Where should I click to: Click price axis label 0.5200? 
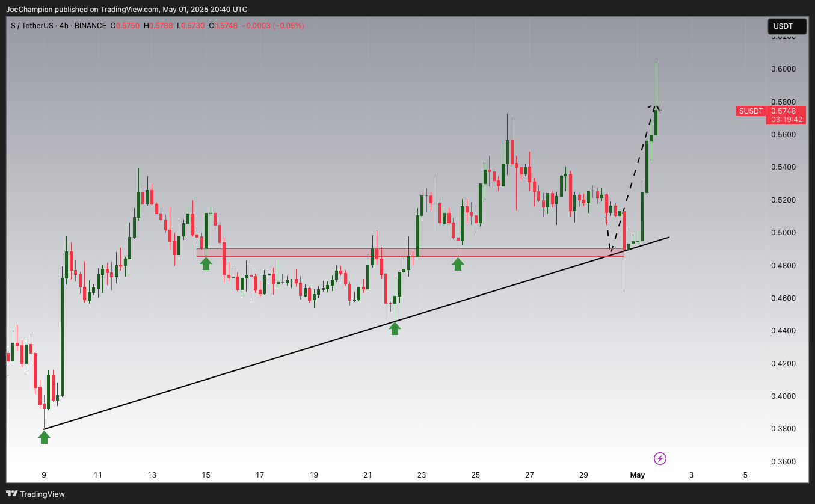(x=784, y=200)
